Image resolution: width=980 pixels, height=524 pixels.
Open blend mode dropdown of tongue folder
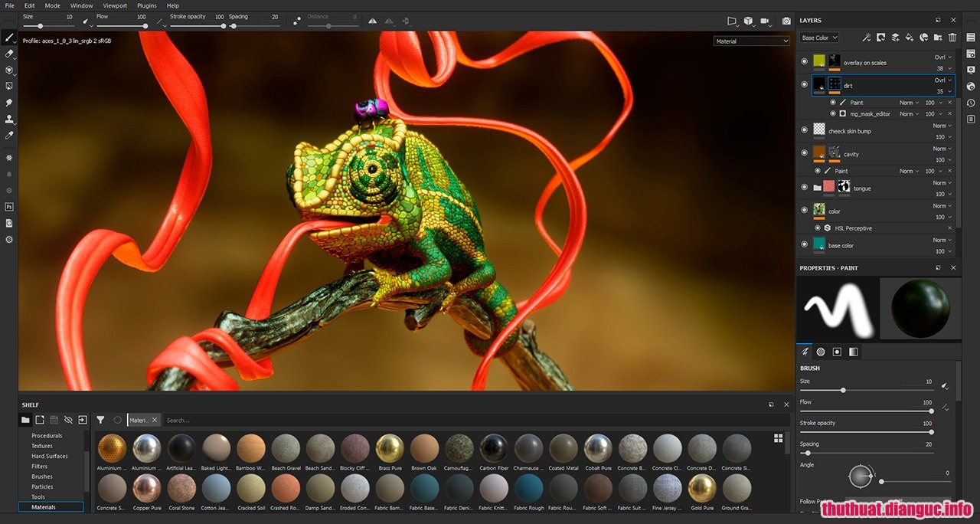point(943,182)
